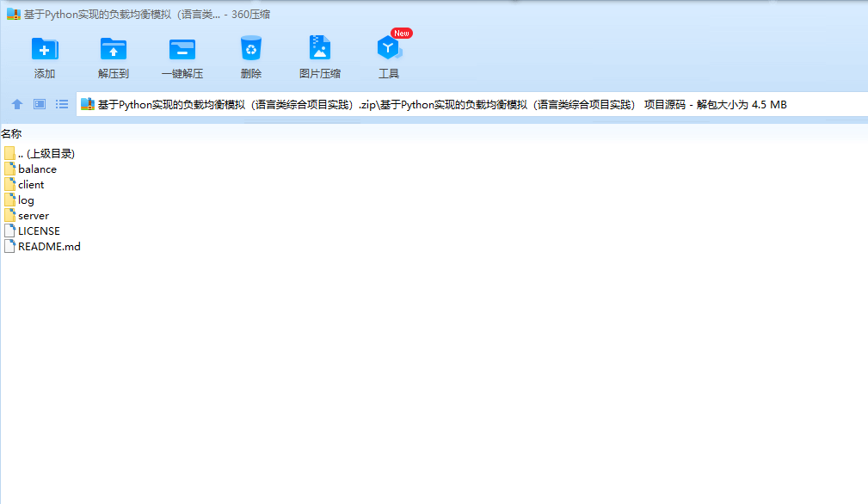Image resolution: width=868 pixels, height=504 pixels.
Task: Select the balance folder
Action: click(x=30, y=169)
